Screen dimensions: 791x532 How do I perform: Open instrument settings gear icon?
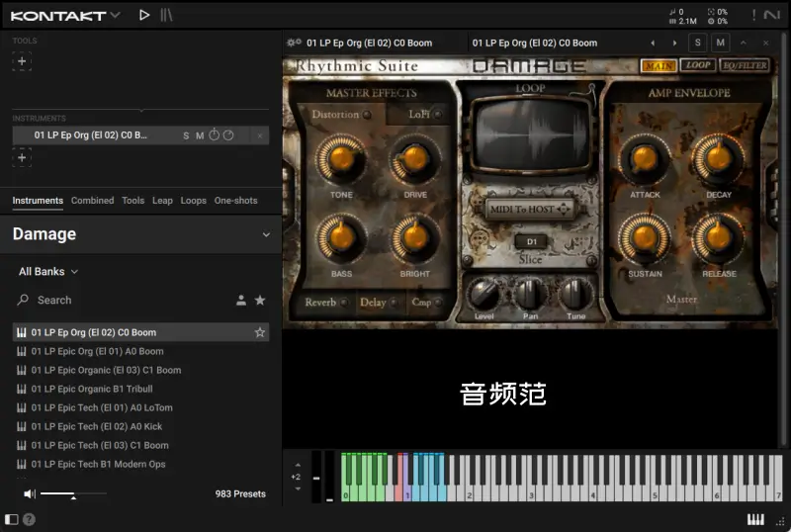click(x=294, y=43)
